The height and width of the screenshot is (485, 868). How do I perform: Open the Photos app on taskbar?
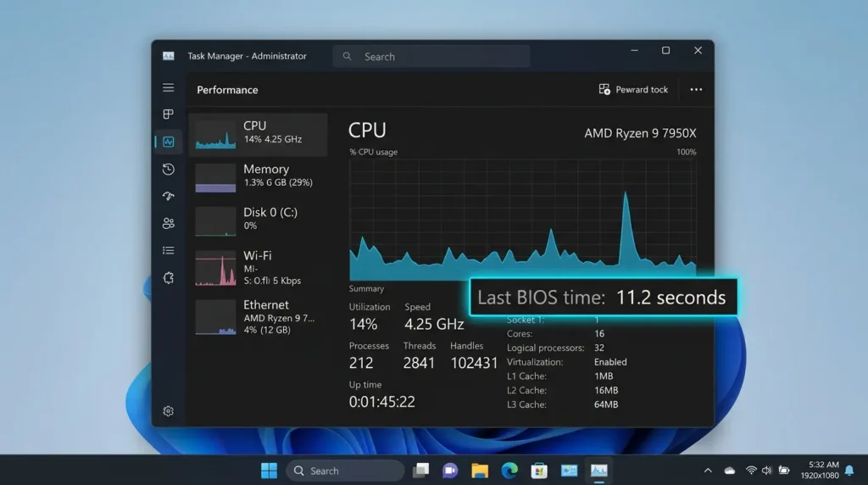569,471
